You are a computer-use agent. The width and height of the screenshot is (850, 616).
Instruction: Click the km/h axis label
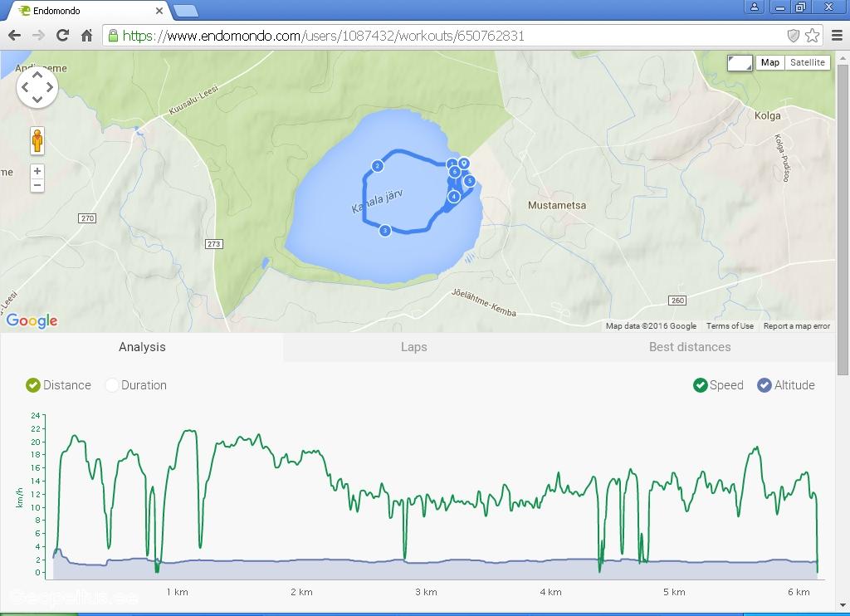20,497
